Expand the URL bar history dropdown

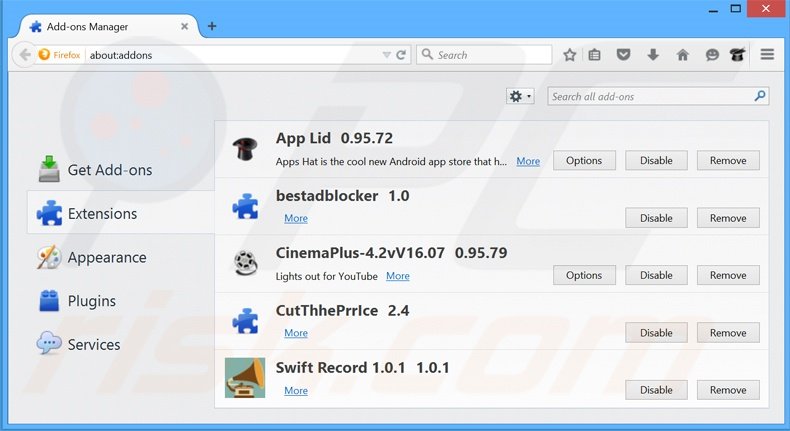pos(384,55)
